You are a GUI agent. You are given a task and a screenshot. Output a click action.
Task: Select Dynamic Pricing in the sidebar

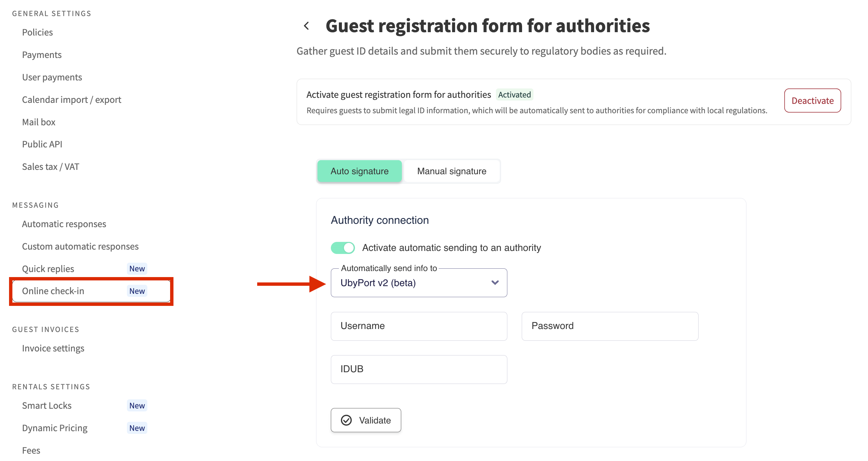55,428
